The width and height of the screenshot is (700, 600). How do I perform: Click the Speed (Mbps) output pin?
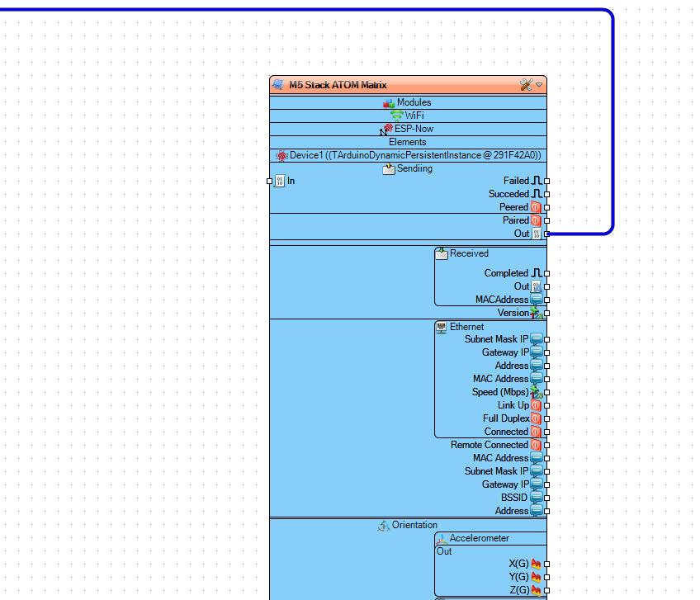pos(546,392)
